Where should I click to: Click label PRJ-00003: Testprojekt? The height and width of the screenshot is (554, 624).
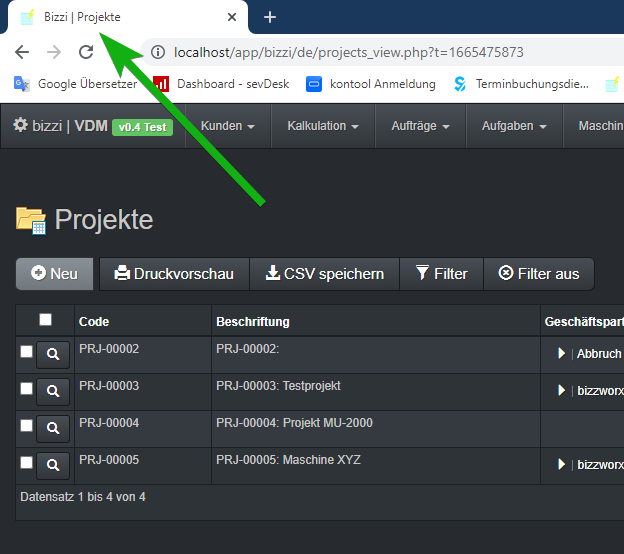click(278, 386)
